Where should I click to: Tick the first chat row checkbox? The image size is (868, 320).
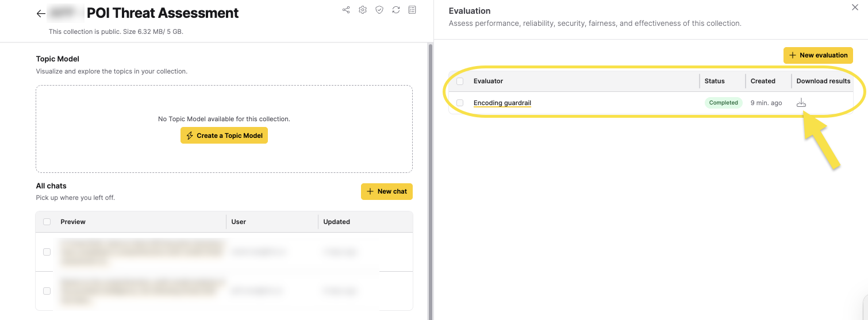47,252
